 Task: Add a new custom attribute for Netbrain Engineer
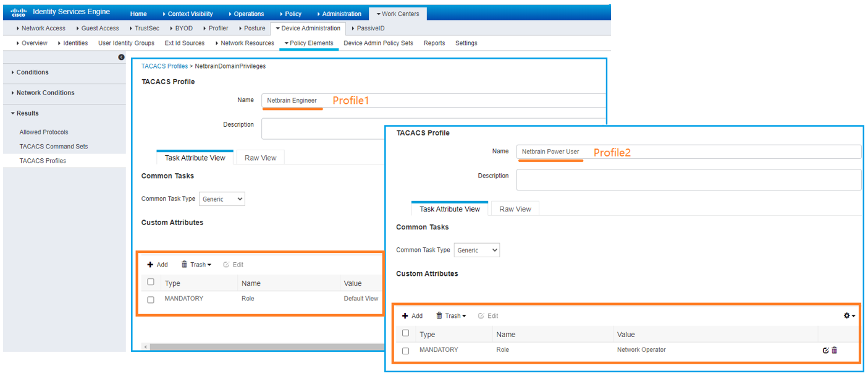[157, 264]
